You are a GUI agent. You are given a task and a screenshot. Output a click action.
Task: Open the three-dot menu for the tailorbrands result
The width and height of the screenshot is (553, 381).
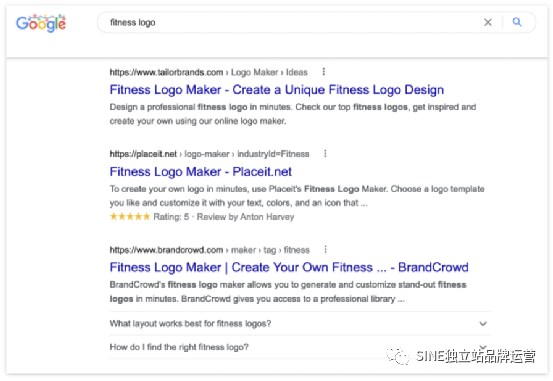tap(324, 72)
